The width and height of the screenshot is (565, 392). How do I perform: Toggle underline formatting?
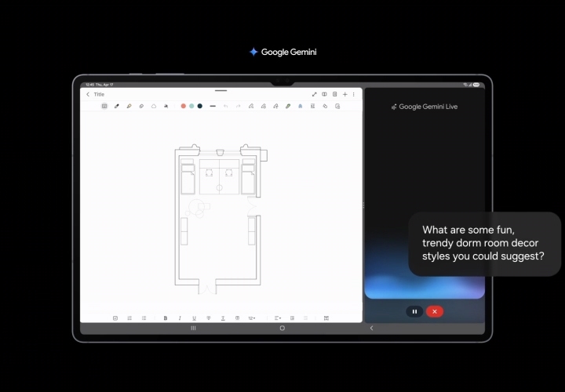coord(195,318)
